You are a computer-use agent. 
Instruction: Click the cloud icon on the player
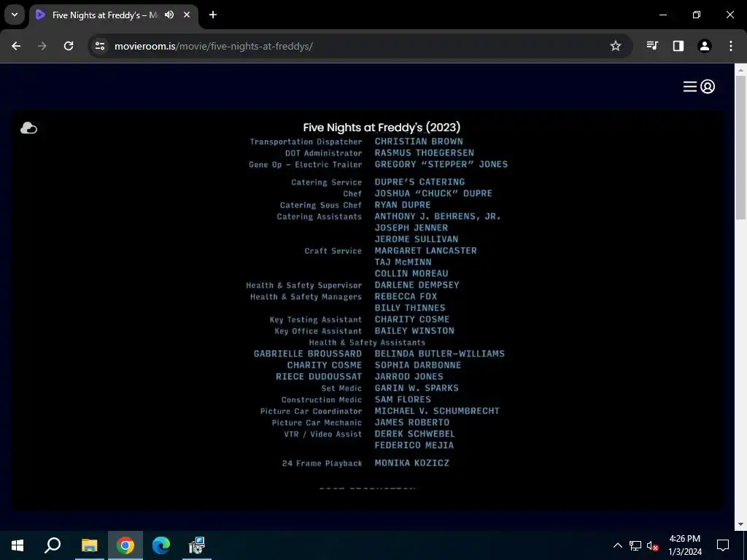28,128
